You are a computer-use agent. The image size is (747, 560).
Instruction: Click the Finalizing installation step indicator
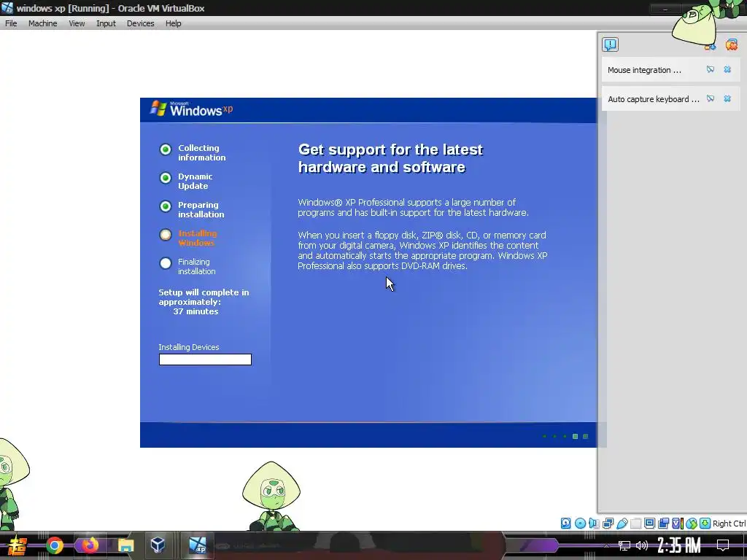click(166, 263)
